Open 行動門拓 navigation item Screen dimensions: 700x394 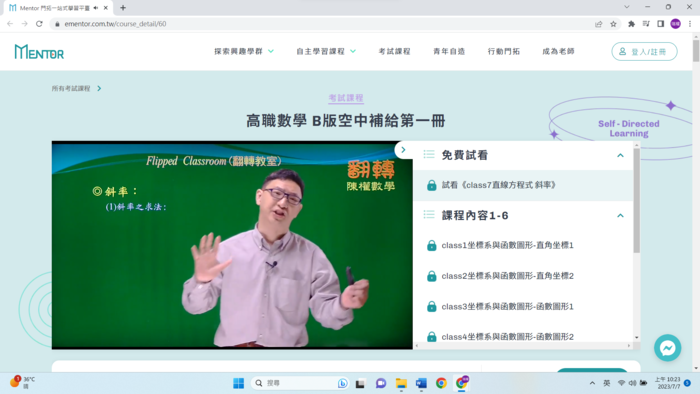[504, 51]
